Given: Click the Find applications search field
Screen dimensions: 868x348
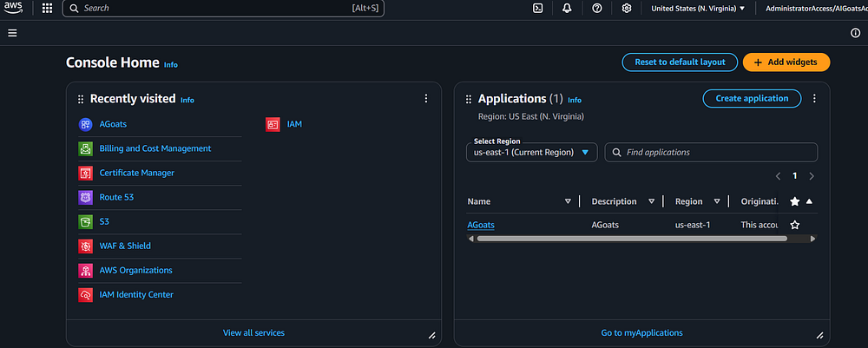Looking at the screenshot, I should point(712,152).
